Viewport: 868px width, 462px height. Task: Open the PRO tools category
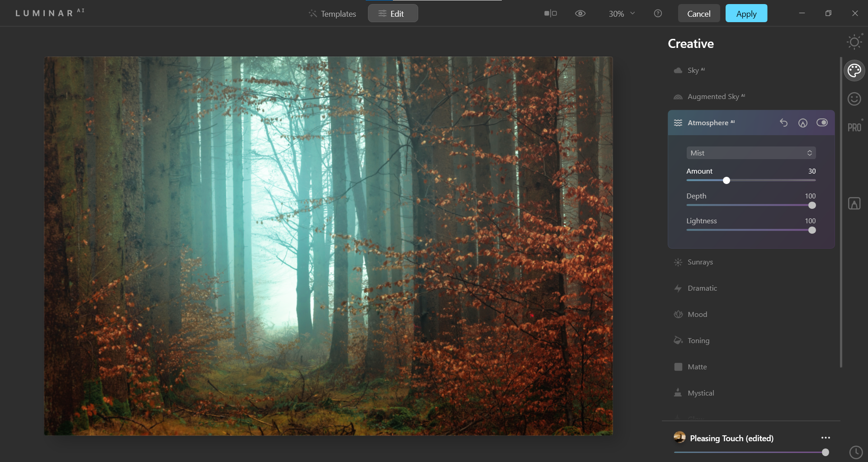854,127
